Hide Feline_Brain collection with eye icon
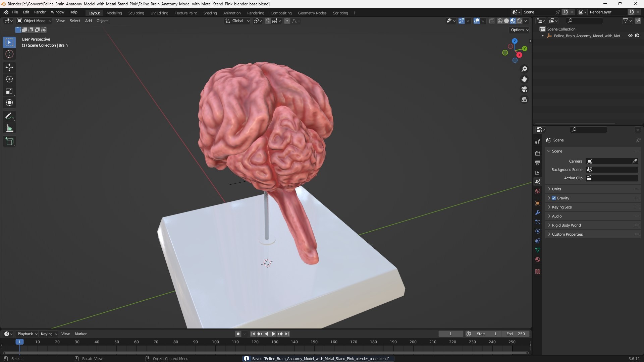 [630, 36]
